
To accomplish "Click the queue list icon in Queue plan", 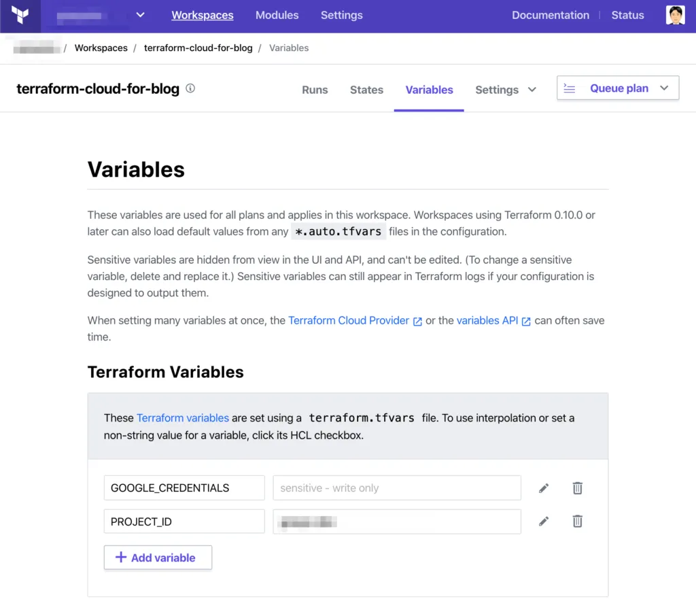I will pyautogui.click(x=570, y=88).
